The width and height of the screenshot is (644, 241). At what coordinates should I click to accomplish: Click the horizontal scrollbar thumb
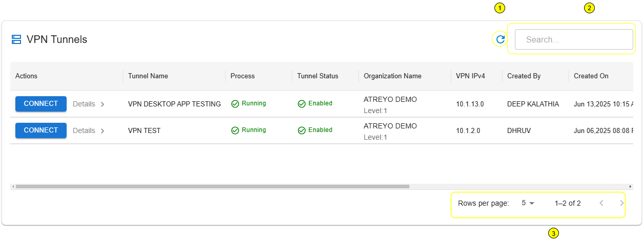point(212,186)
